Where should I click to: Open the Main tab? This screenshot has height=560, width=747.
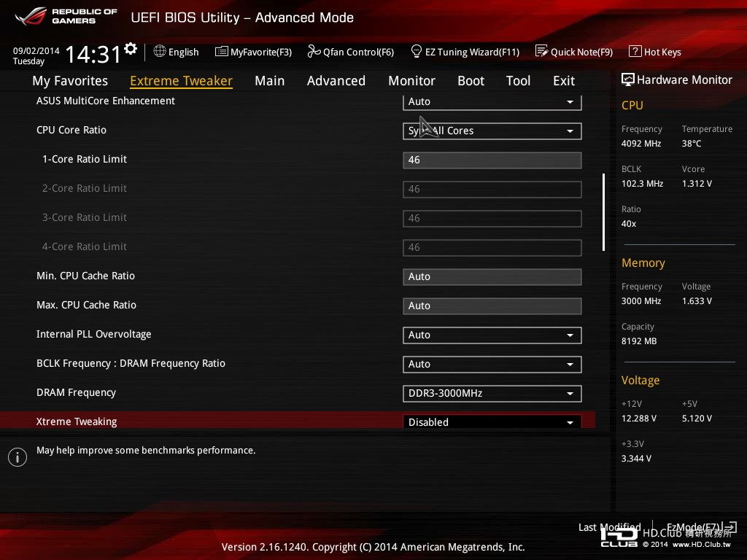[x=270, y=81]
